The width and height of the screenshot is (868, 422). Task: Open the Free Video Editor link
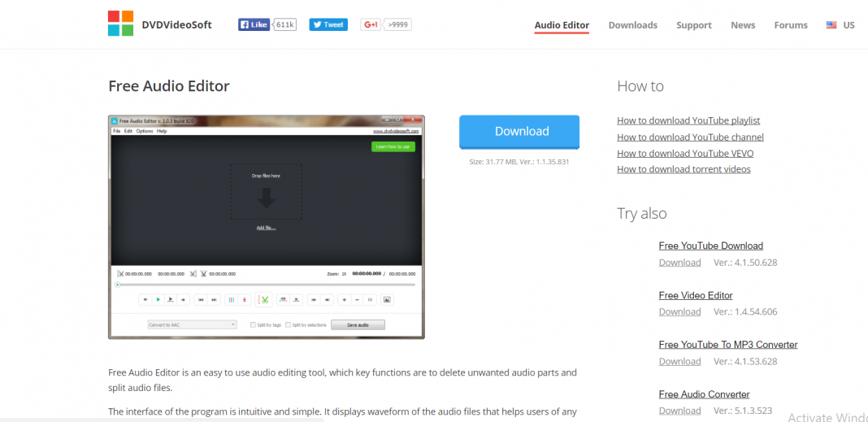(696, 296)
